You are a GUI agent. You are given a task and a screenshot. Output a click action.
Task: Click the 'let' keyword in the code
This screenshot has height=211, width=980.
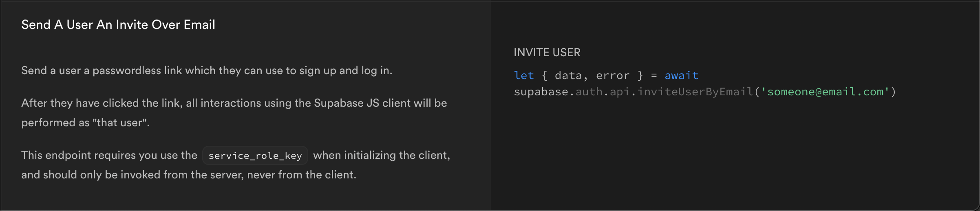click(x=524, y=76)
